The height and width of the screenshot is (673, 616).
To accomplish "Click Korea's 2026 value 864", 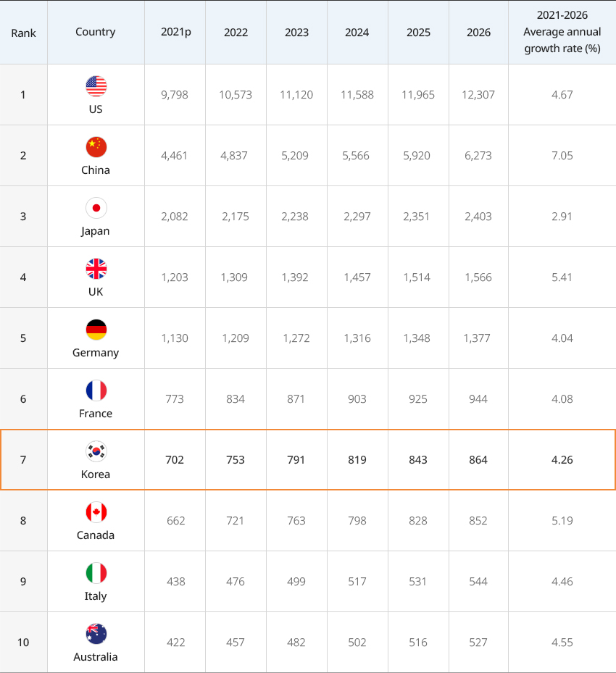I will coord(478,460).
